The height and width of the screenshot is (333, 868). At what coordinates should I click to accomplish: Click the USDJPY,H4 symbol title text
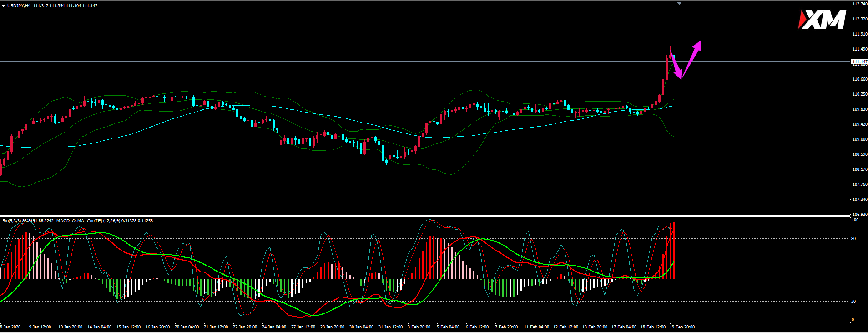[19, 6]
